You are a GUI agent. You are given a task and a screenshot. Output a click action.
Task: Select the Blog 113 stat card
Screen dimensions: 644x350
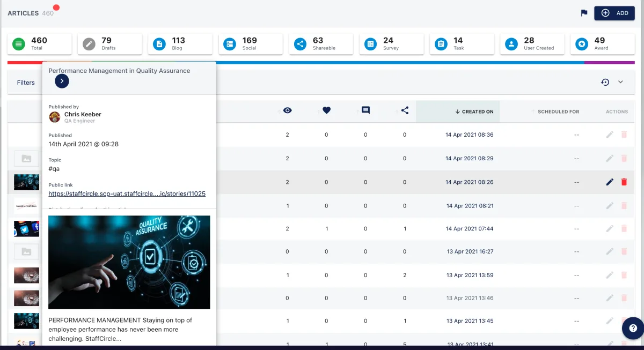pos(180,44)
